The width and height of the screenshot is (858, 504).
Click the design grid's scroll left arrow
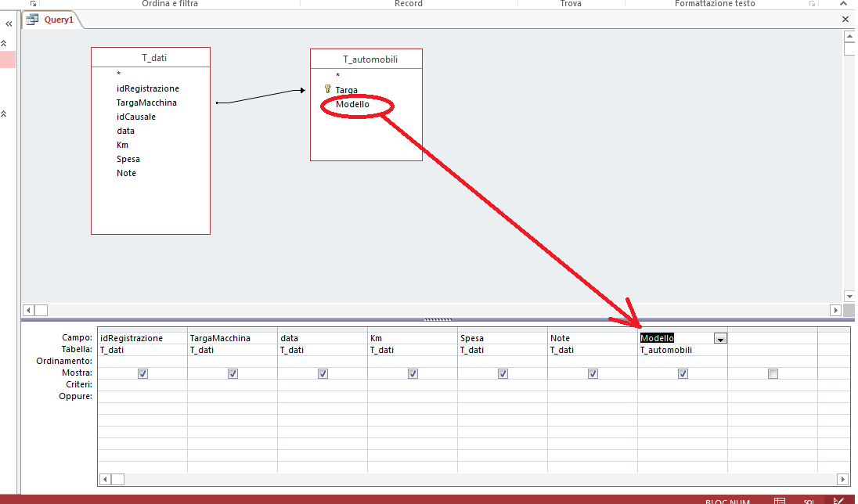coord(105,480)
